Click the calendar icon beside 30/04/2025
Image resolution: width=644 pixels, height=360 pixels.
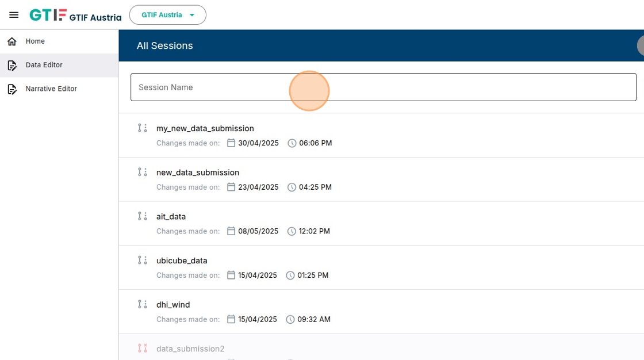pos(231,143)
